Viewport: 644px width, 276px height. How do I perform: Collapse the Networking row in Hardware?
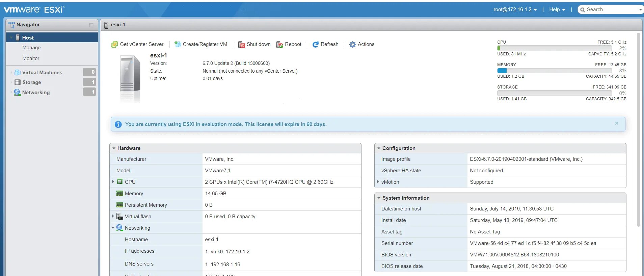point(113,228)
